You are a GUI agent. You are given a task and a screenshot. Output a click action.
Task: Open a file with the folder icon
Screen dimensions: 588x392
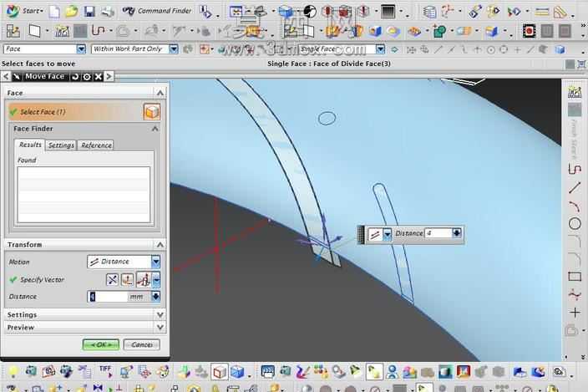tap(71, 11)
